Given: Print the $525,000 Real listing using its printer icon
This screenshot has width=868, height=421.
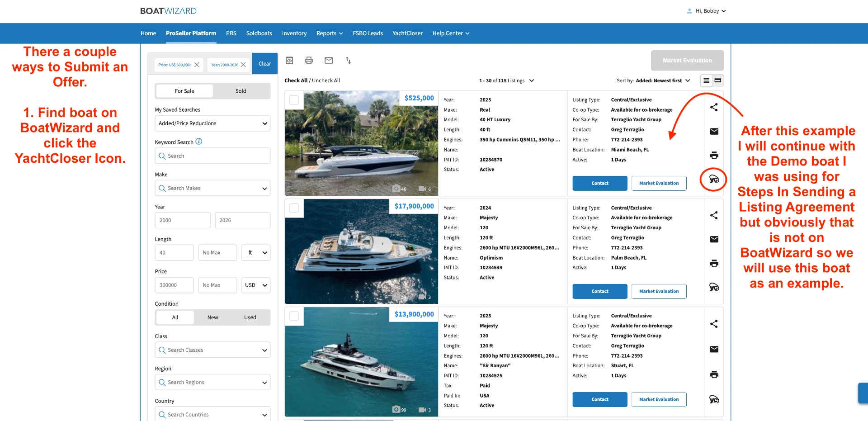Looking at the screenshot, I should [x=714, y=155].
